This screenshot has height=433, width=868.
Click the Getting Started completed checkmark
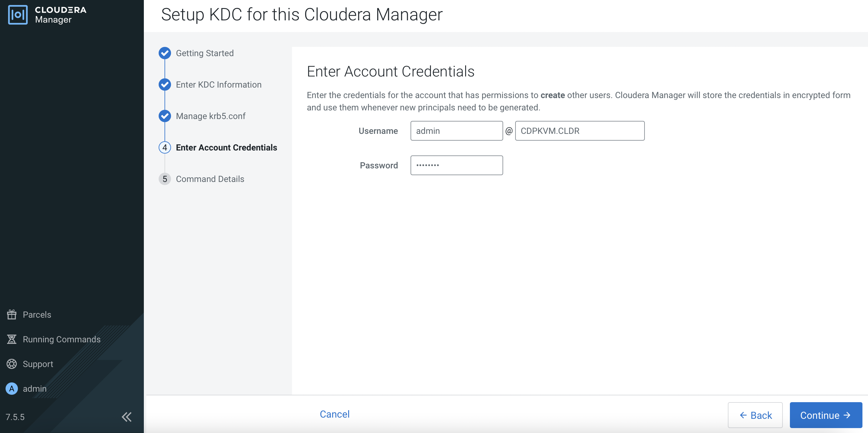click(x=165, y=53)
